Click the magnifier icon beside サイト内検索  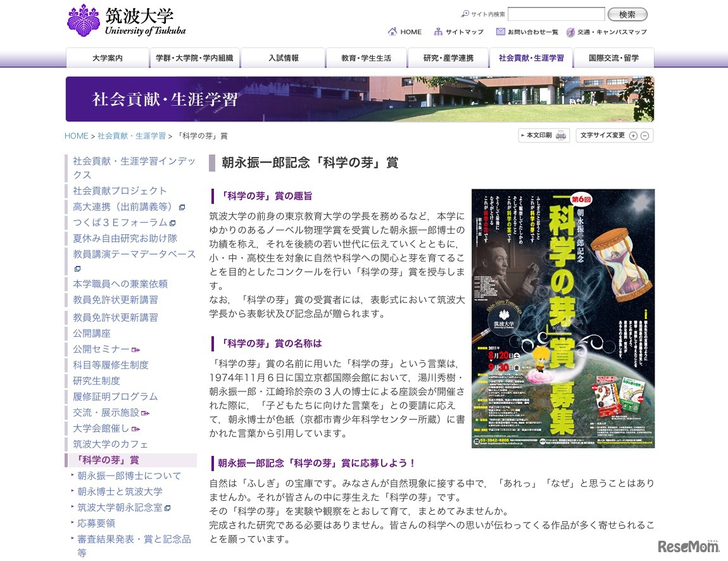tap(465, 15)
